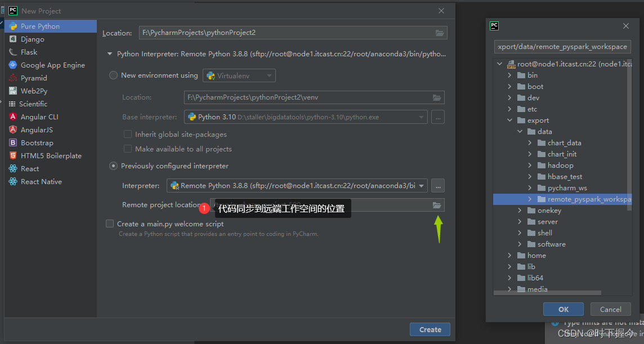
Task: Select Google App Engine project type
Action: click(51, 65)
